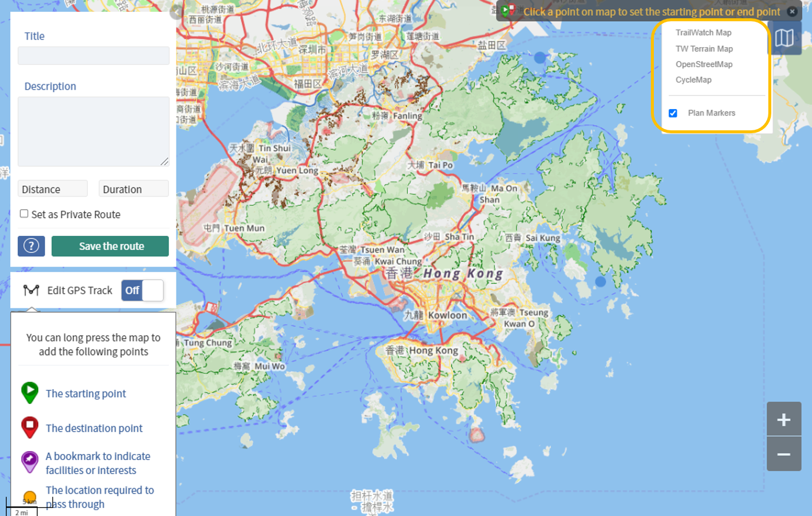Viewport: 812px width, 516px height.
Task: Click the purple bookmark marker icon
Action: [30, 461]
